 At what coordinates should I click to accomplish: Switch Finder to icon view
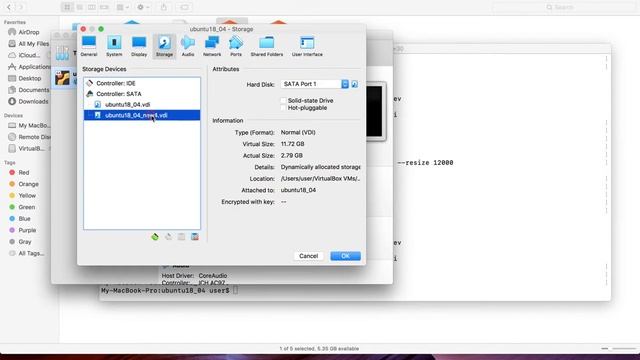point(67,7)
